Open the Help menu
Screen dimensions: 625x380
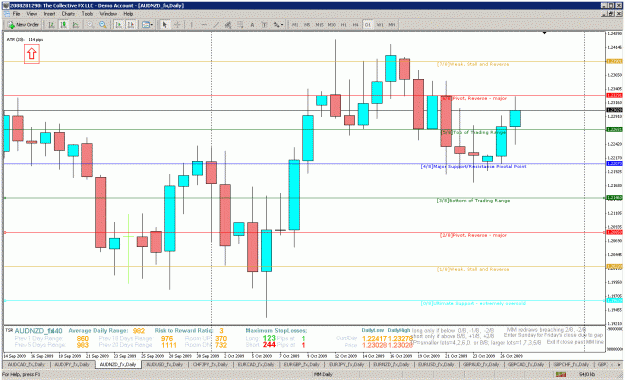128,14
